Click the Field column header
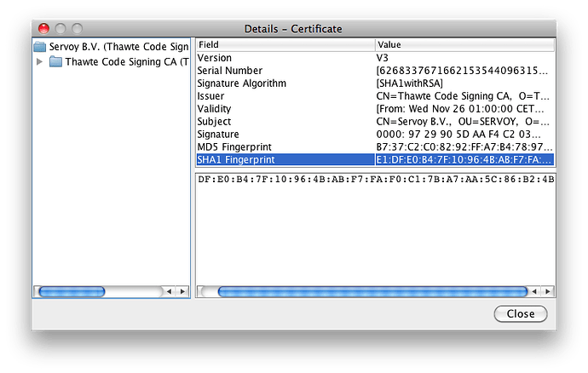 pyautogui.click(x=285, y=44)
